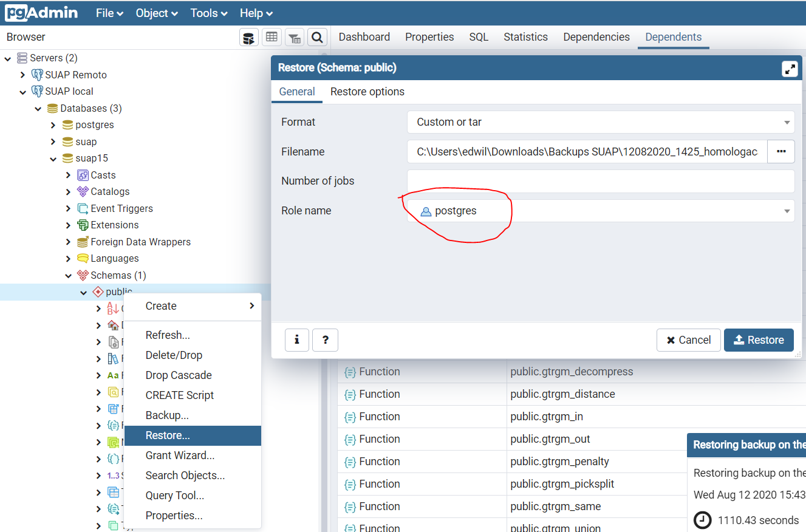Screen dimensions: 806x532
Task: Open the Help menu
Action: (256, 13)
